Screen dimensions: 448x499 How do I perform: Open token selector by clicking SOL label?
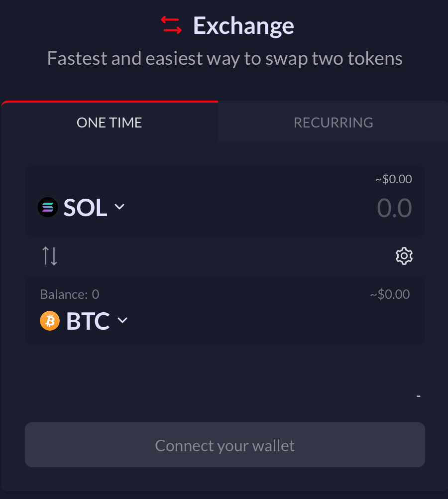(x=85, y=208)
